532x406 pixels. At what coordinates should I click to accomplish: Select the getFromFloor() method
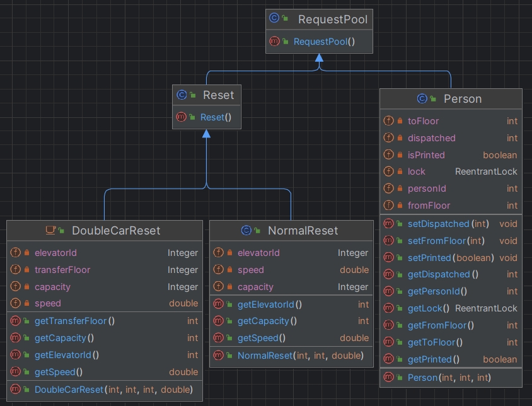coord(451,325)
